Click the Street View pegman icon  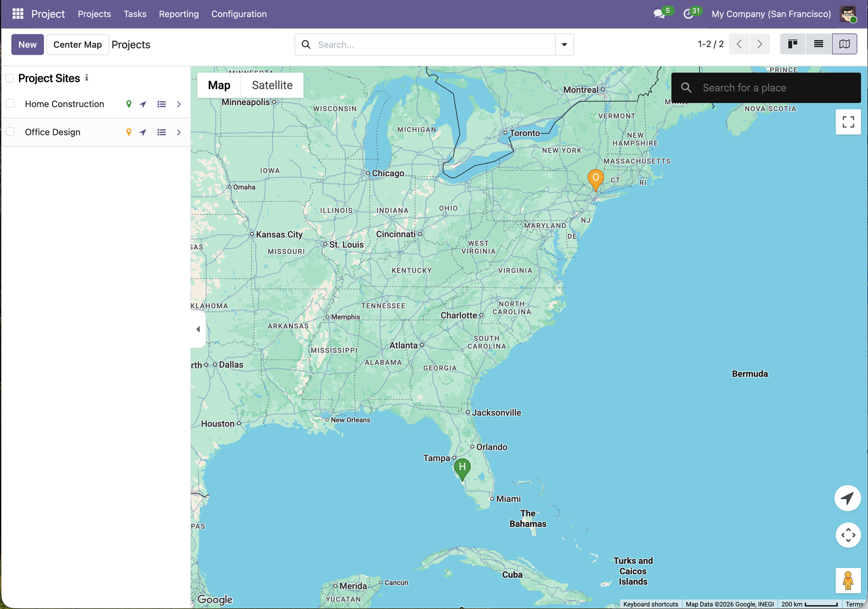(x=848, y=580)
